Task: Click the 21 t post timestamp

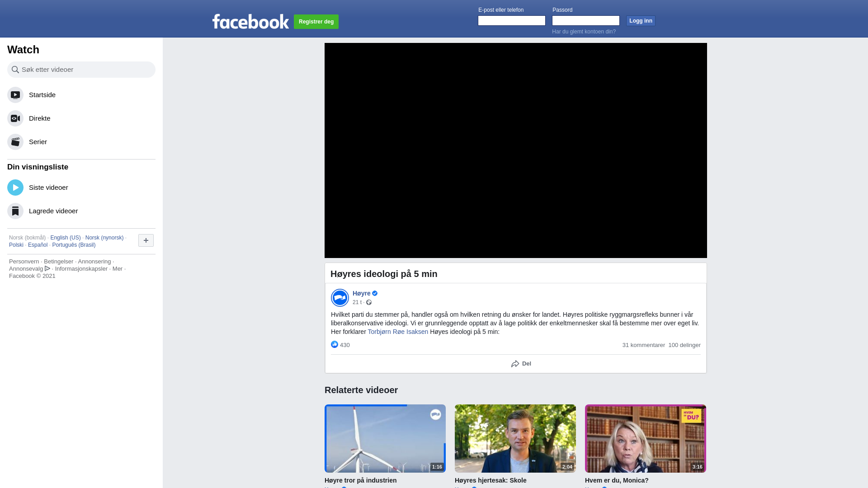Action: pyautogui.click(x=357, y=302)
